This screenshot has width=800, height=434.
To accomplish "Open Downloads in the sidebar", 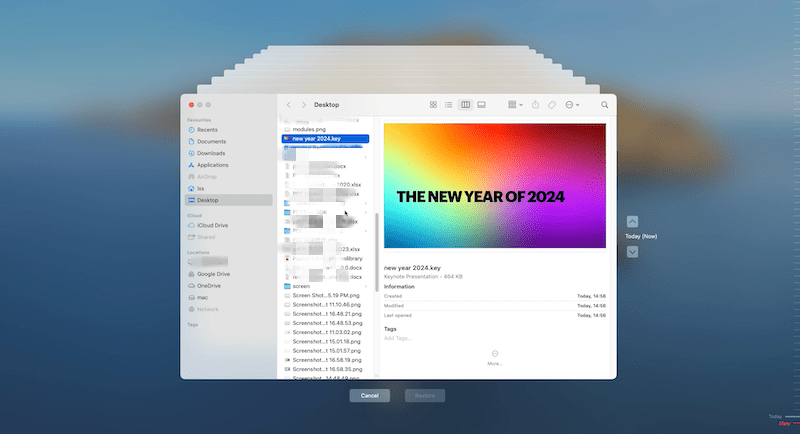I will pyautogui.click(x=211, y=153).
